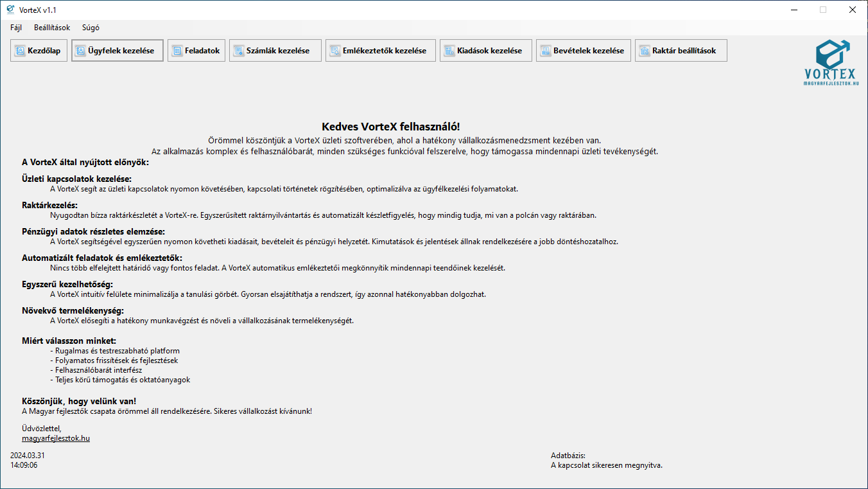Click the Kezdőlap home icon

pos(20,51)
